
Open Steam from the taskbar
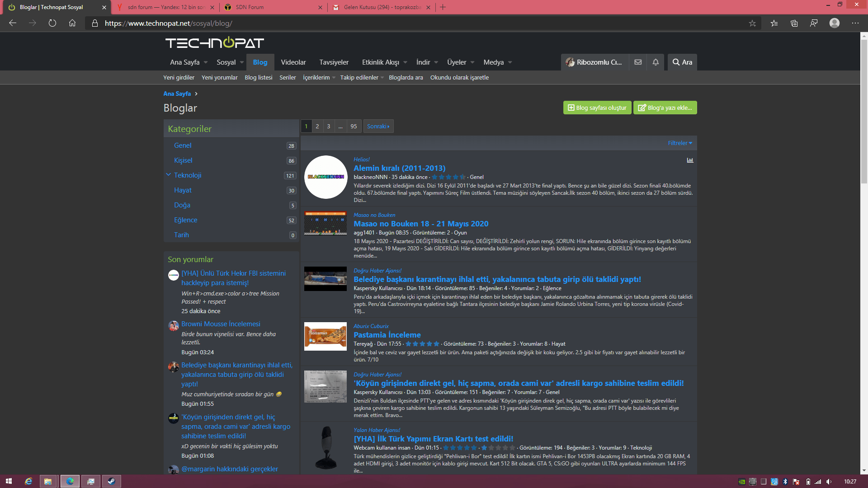[111, 481]
